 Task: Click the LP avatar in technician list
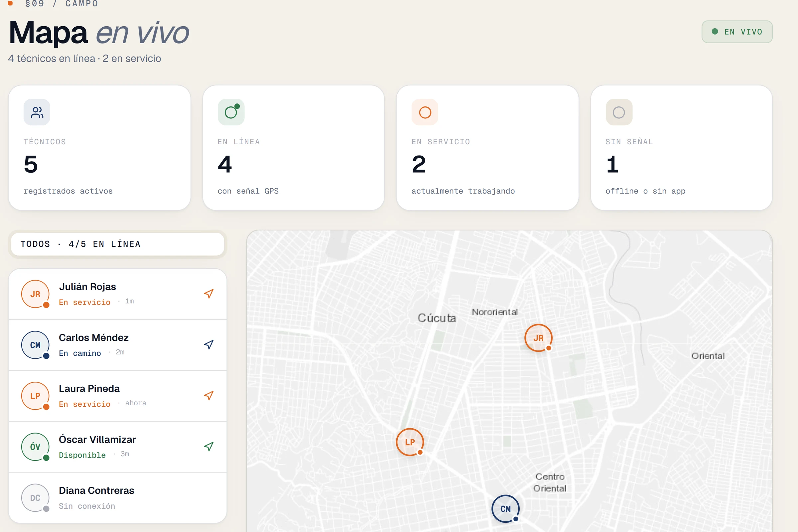pos(35,396)
